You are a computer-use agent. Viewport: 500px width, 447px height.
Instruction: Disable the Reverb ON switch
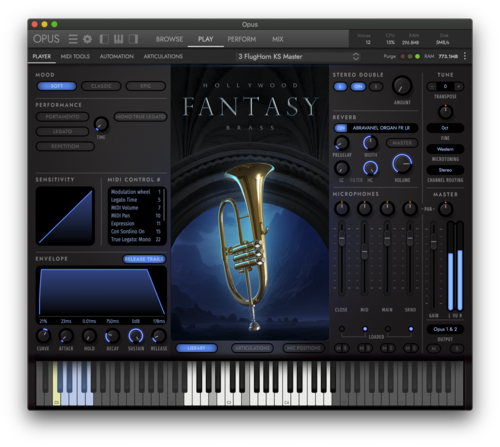point(341,128)
